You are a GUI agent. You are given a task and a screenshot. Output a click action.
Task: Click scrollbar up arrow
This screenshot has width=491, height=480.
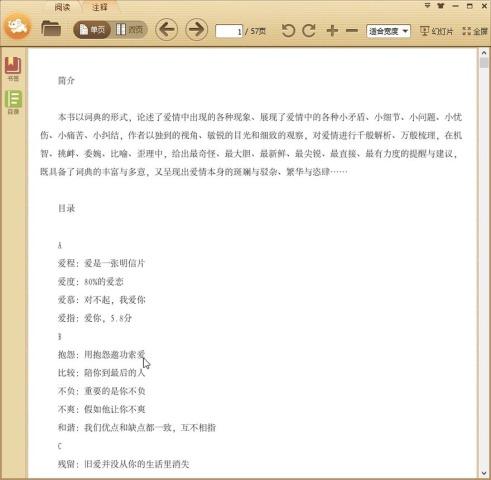[x=484, y=53]
